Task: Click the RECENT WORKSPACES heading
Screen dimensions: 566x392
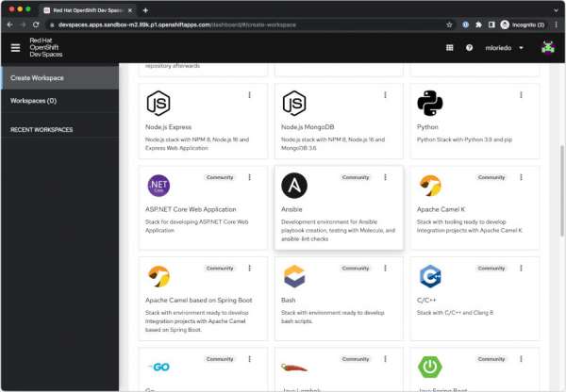Action: (x=42, y=129)
